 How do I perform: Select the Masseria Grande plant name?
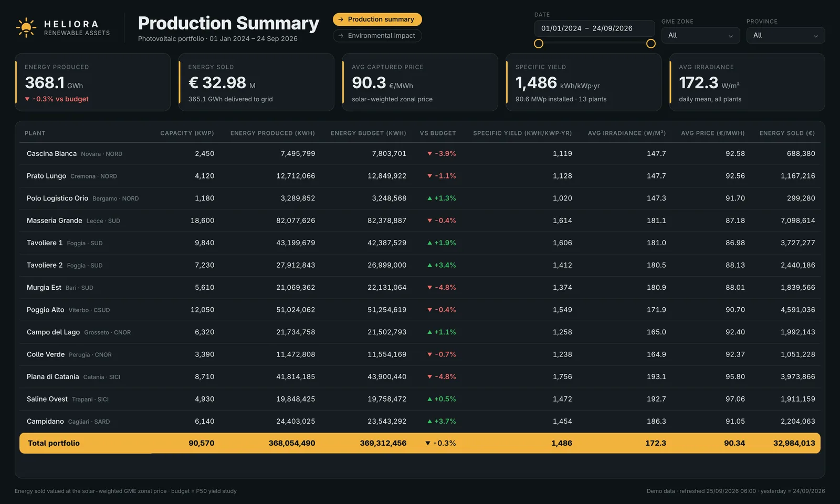54,220
